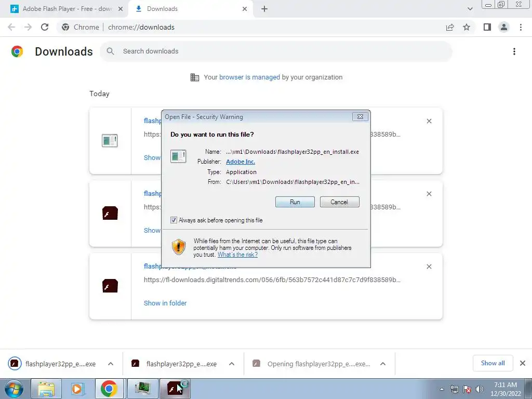Click Show in folder for third download
The height and width of the screenshot is (399, 532).
[x=165, y=303]
